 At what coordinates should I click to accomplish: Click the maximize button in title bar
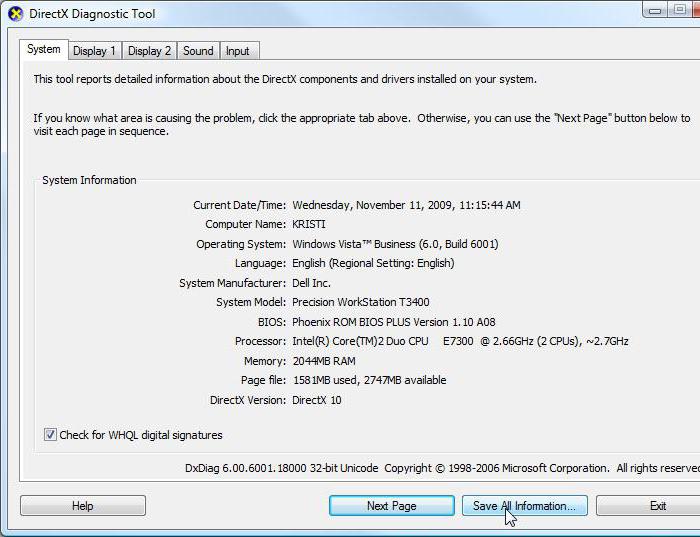(x=679, y=10)
